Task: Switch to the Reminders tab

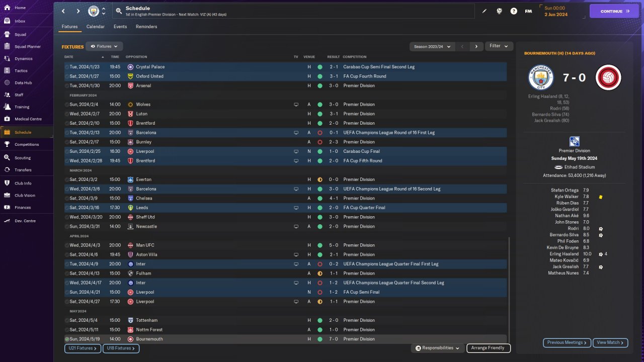Action: tap(146, 27)
